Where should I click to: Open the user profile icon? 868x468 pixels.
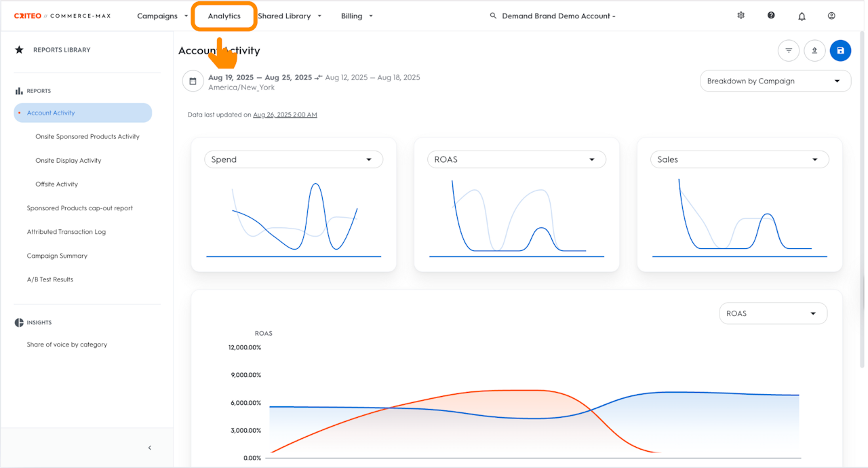point(831,16)
